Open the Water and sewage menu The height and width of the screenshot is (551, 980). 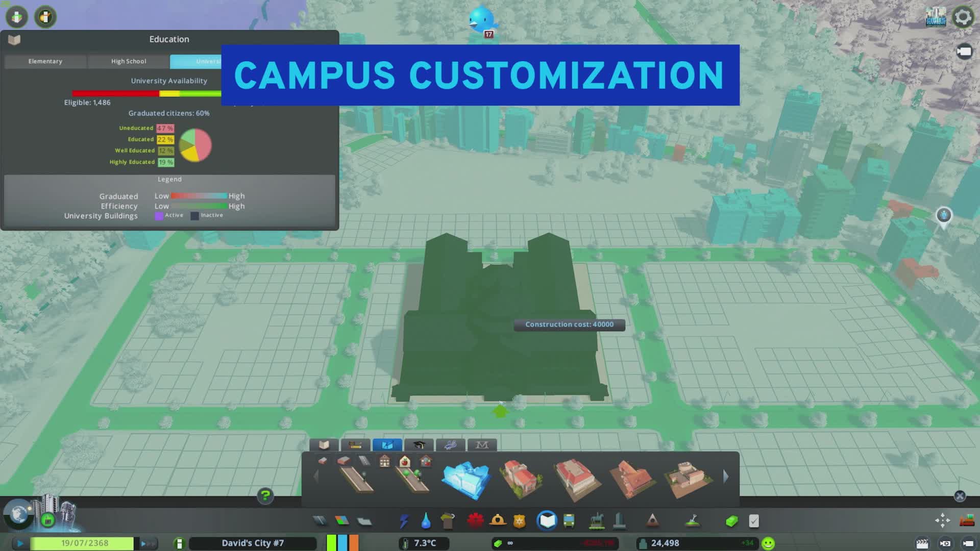[x=426, y=521]
